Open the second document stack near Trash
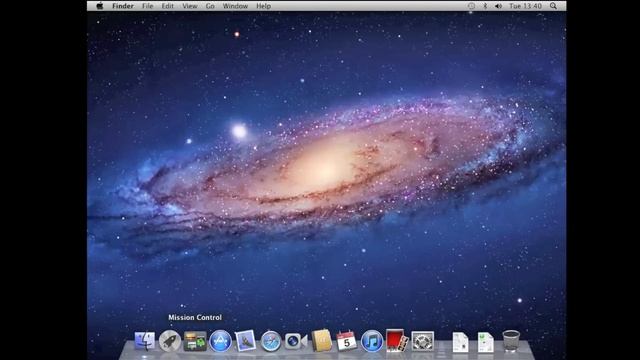This screenshot has width=640, height=360. click(486, 342)
